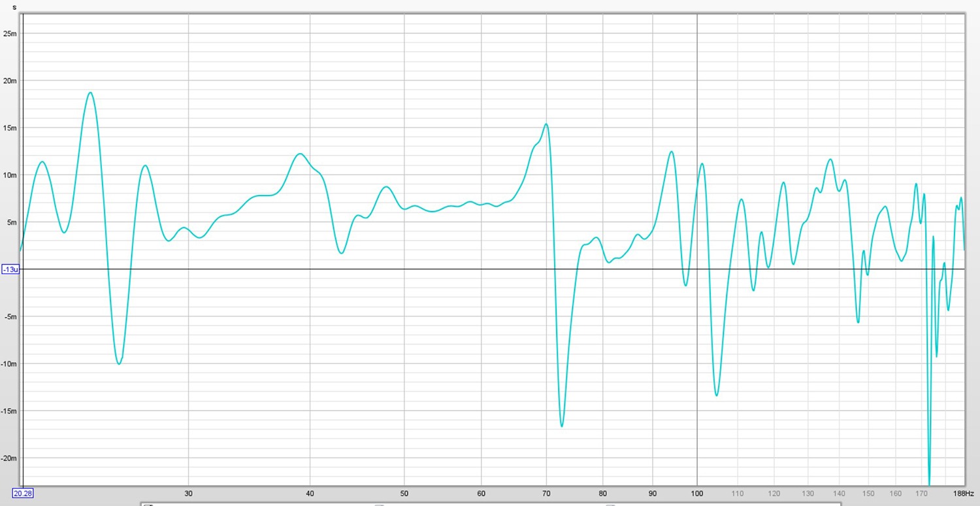
Task: Click the 's' unit label above axis
Action: pyautogui.click(x=14, y=7)
